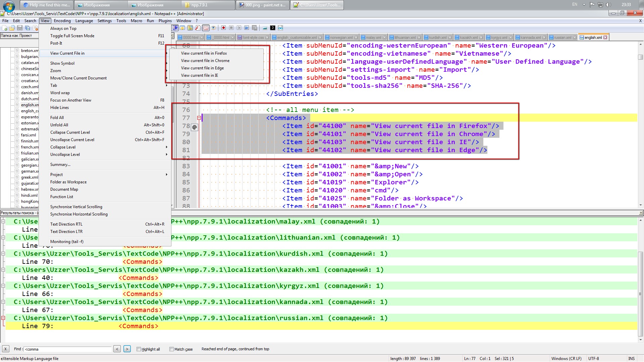Toggle Synchronise Vertical Scrolling option
This screenshot has width=644, height=362.
click(x=105, y=207)
